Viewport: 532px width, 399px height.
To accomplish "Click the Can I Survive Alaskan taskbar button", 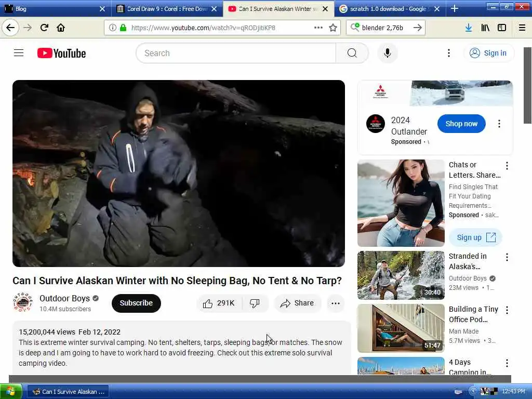I will (68, 392).
